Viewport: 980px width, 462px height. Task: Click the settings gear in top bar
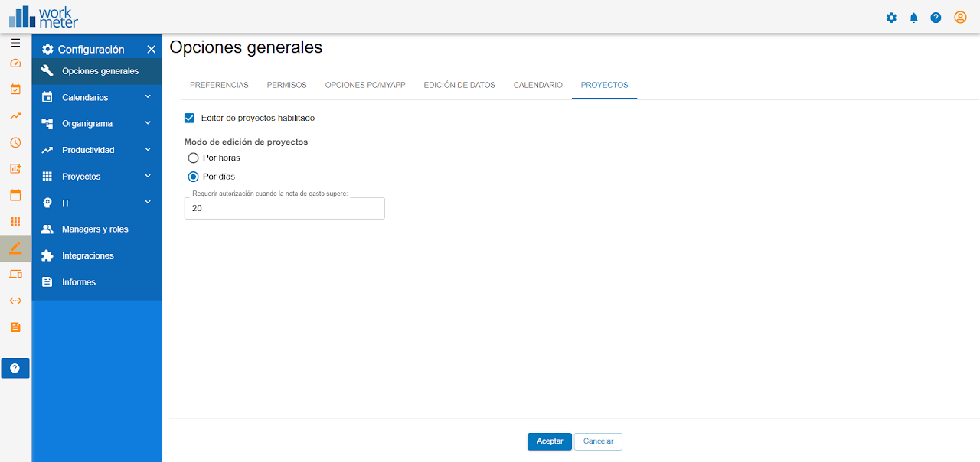891,18
